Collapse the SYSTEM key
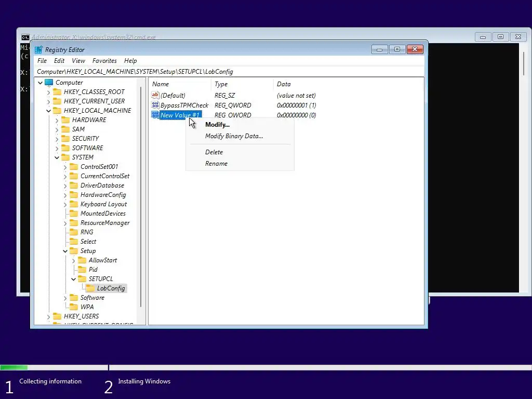The image size is (532, 399). point(57,157)
